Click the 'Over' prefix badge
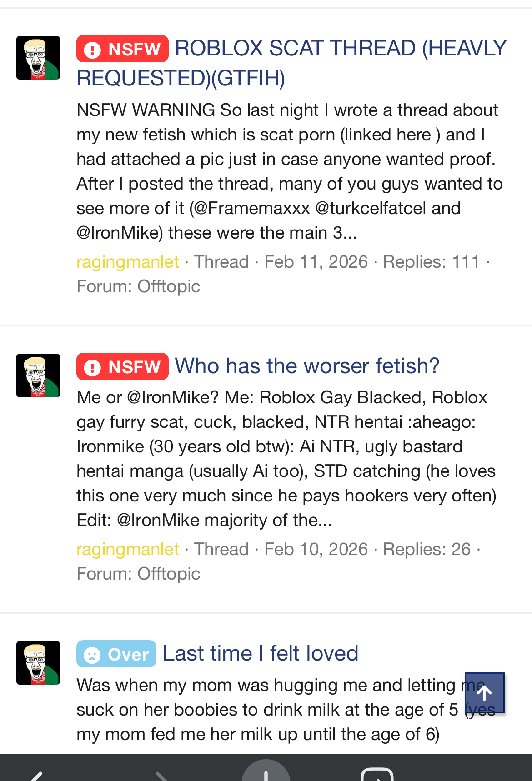 click(116, 654)
